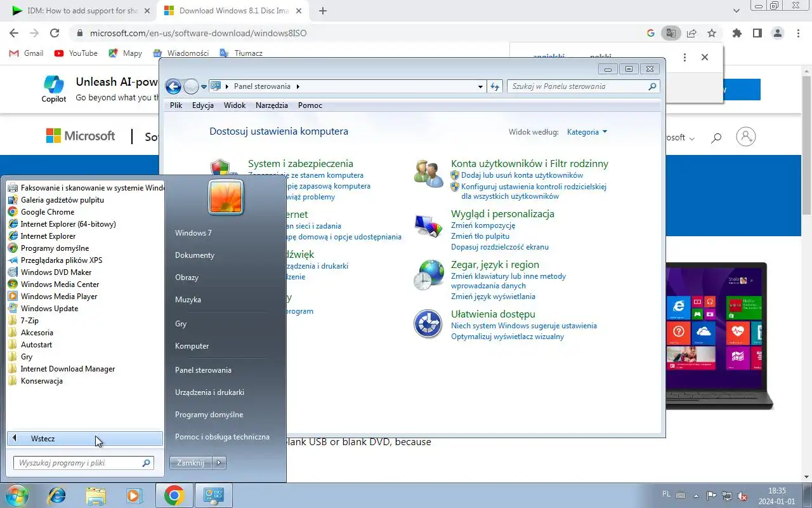Open Windows Media Center program
Screen dimensions: 812x508
53,284
